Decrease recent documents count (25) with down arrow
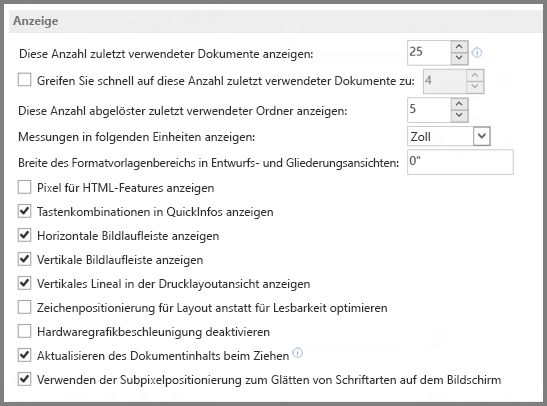 pyautogui.click(x=459, y=58)
